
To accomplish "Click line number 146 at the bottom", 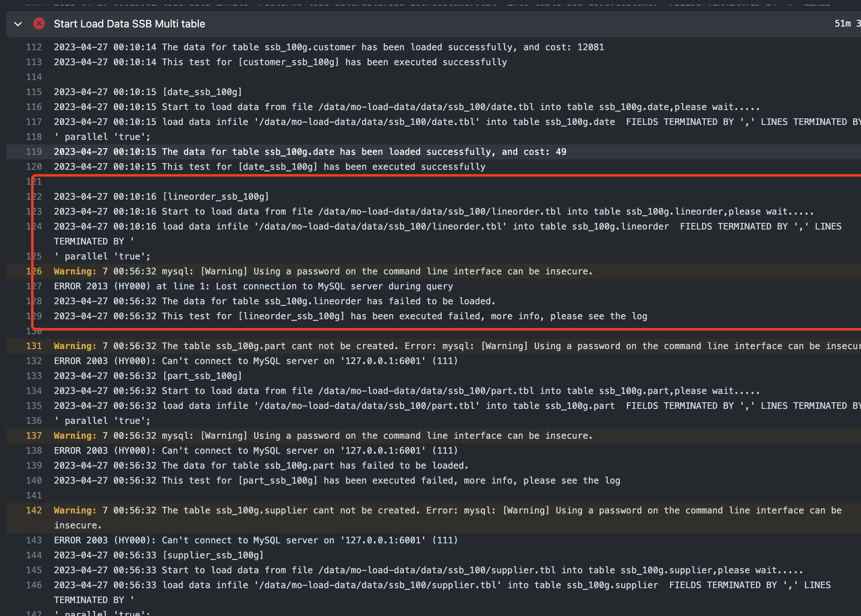I will [34, 585].
